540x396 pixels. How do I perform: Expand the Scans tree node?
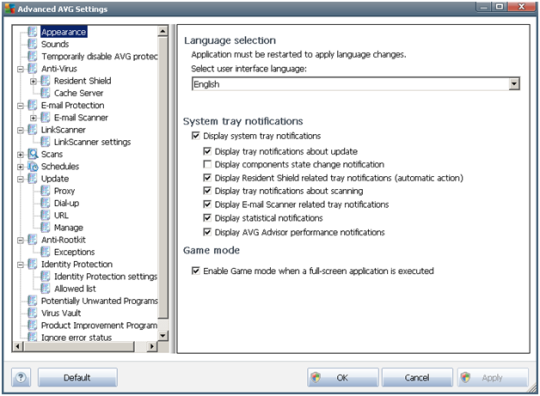[20, 155]
